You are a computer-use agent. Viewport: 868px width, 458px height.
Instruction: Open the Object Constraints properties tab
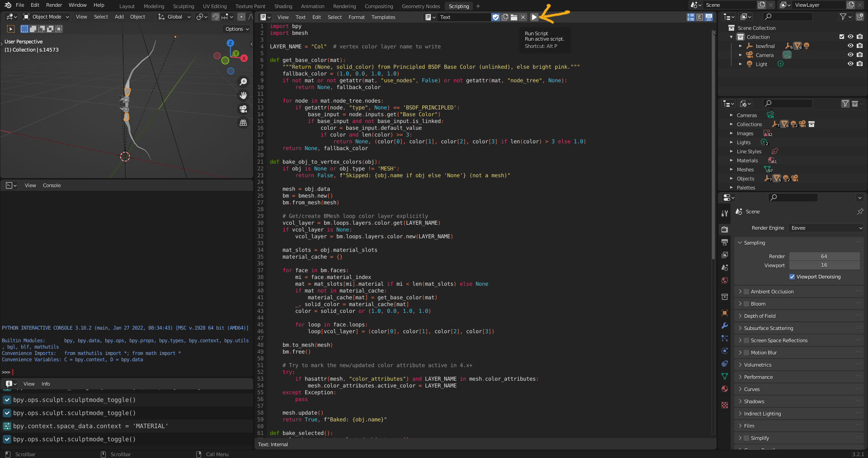[725, 364]
